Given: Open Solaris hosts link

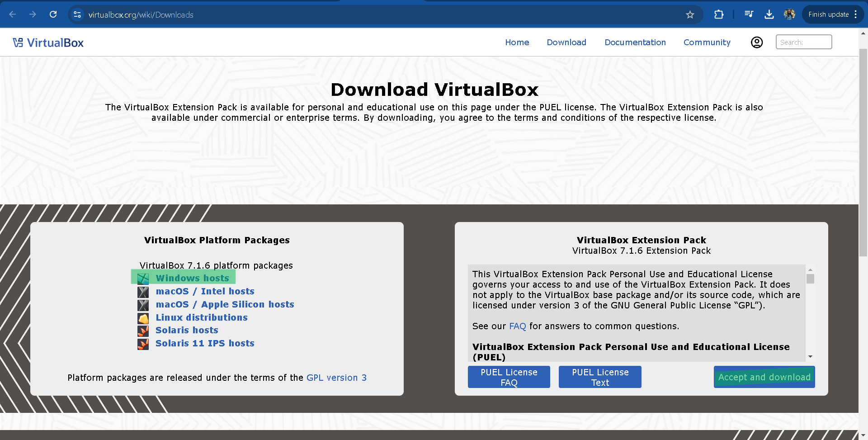Looking at the screenshot, I should pyautogui.click(x=187, y=330).
